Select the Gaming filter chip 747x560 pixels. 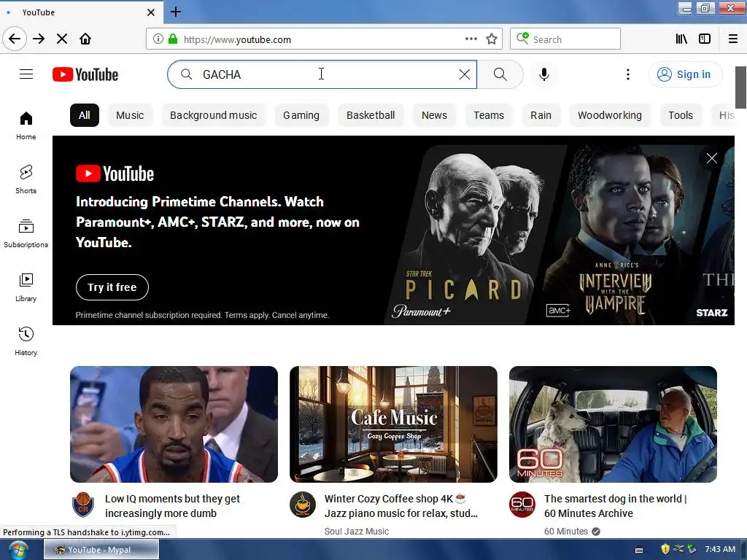(301, 115)
